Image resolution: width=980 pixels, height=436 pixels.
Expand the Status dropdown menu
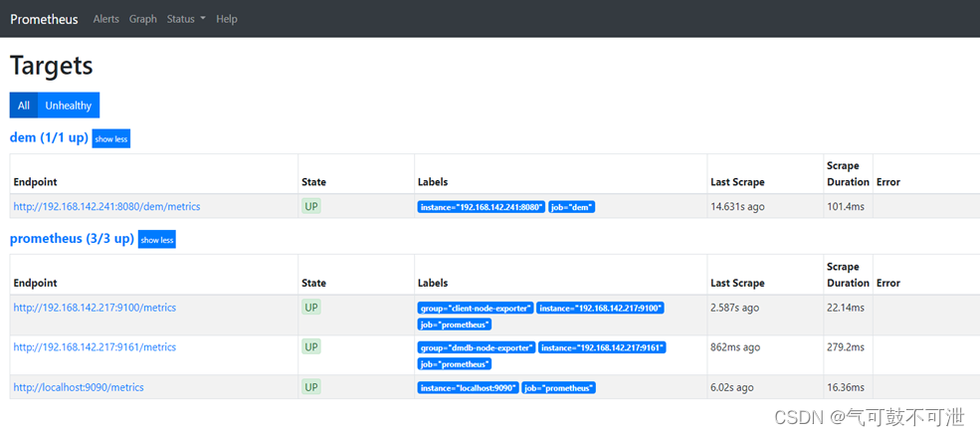tap(186, 19)
